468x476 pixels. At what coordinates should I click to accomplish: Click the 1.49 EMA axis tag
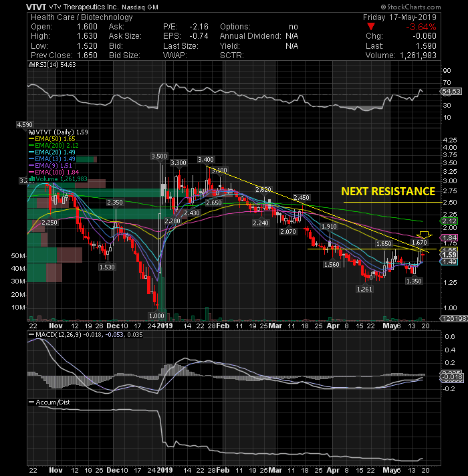[449, 262]
